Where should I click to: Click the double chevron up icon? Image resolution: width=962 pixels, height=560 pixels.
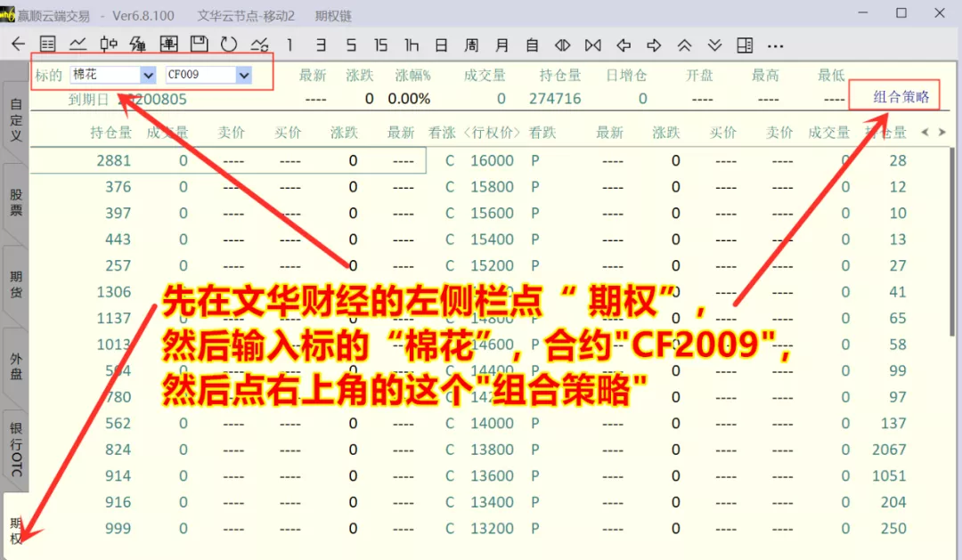(684, 45)
